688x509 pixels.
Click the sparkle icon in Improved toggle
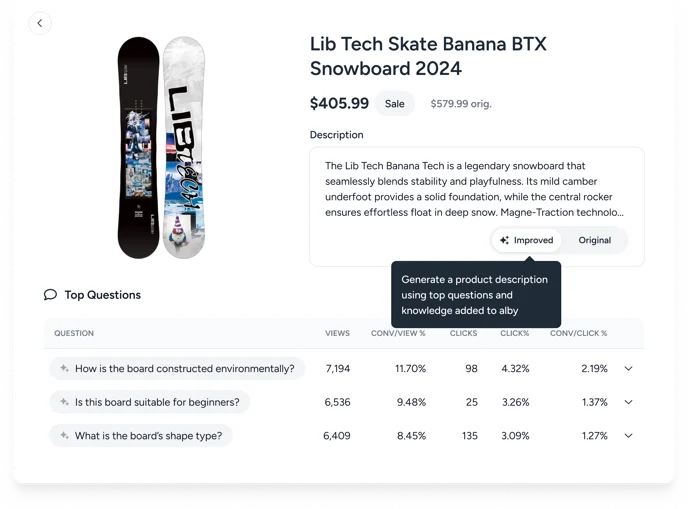coord(504,240)
